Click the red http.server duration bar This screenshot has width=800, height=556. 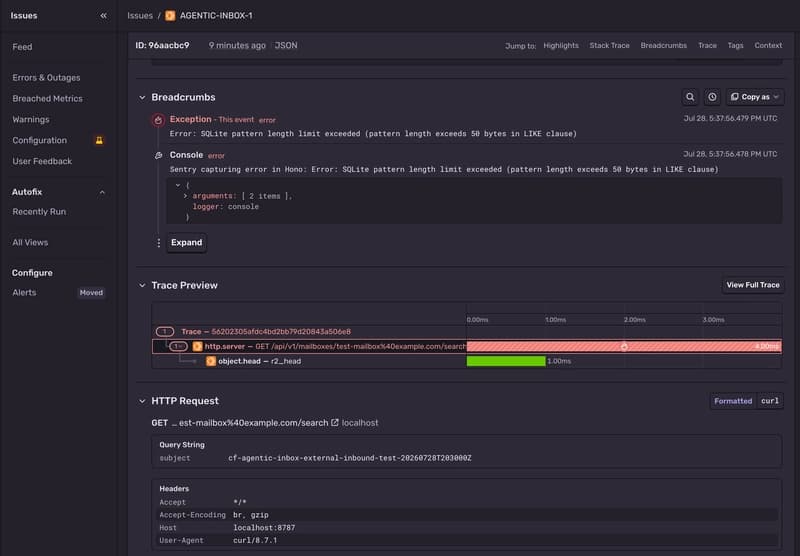(x=623, y=346)
